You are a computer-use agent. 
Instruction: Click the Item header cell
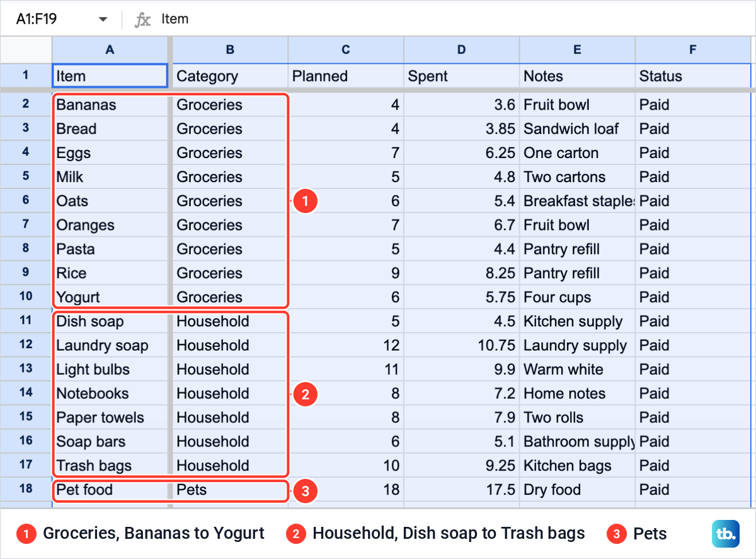110,76
